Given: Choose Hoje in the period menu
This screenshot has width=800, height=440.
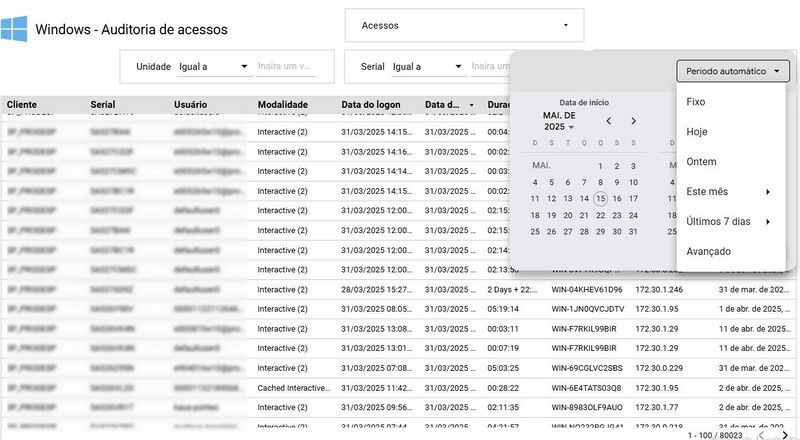Looking at the screenshot, I should point(697,131).
